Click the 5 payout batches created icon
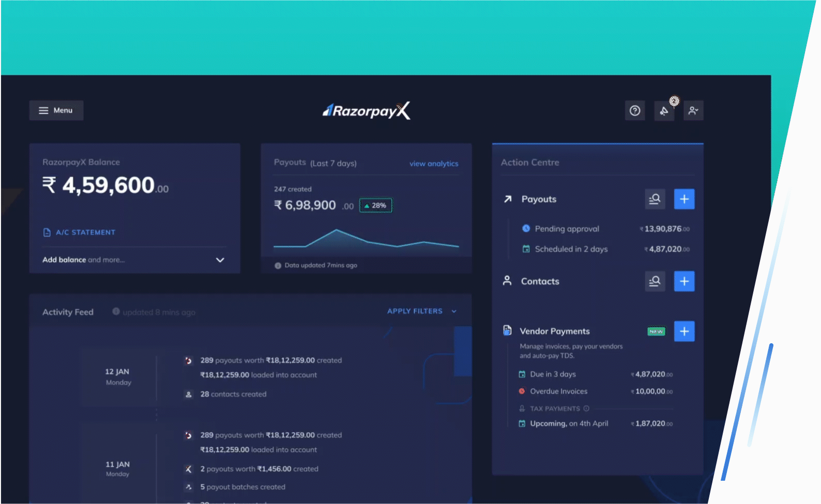Image resolution: width=821 pixels, height=504 pixels. click(x=189, y=487)
